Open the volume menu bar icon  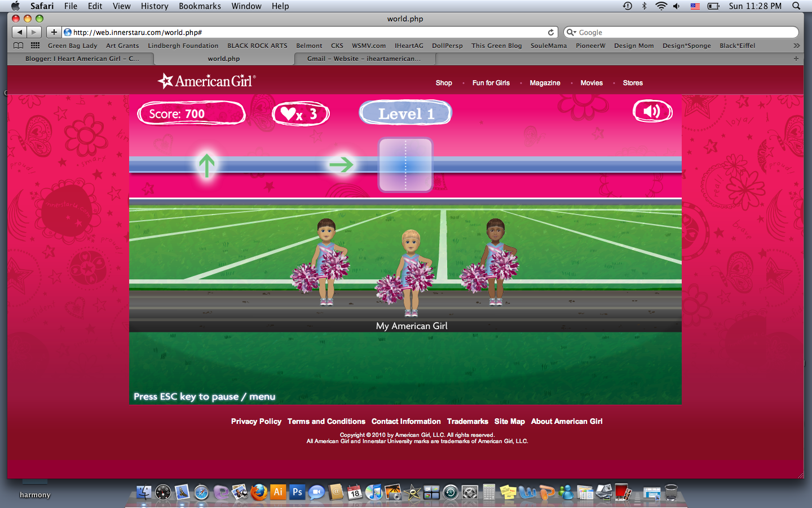point(676,6)
